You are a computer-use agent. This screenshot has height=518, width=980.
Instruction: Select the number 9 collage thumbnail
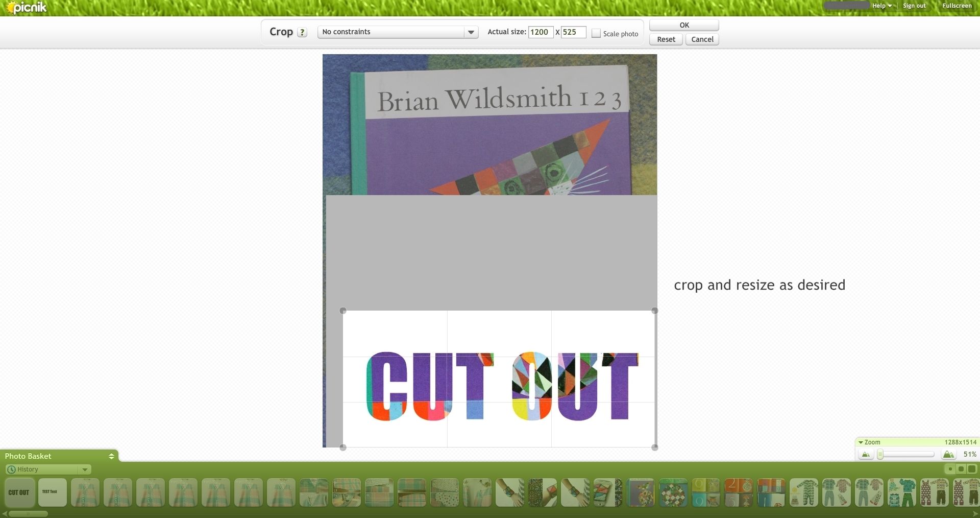pyautogui.click(x=705, y=492)
